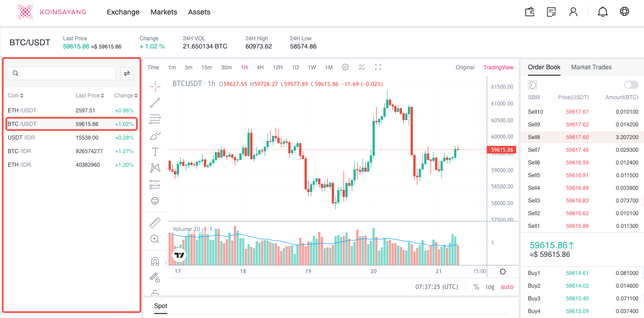644x318 pixels.
Task: Select the trend line drawing tool
Action: [x=155, y=103]
